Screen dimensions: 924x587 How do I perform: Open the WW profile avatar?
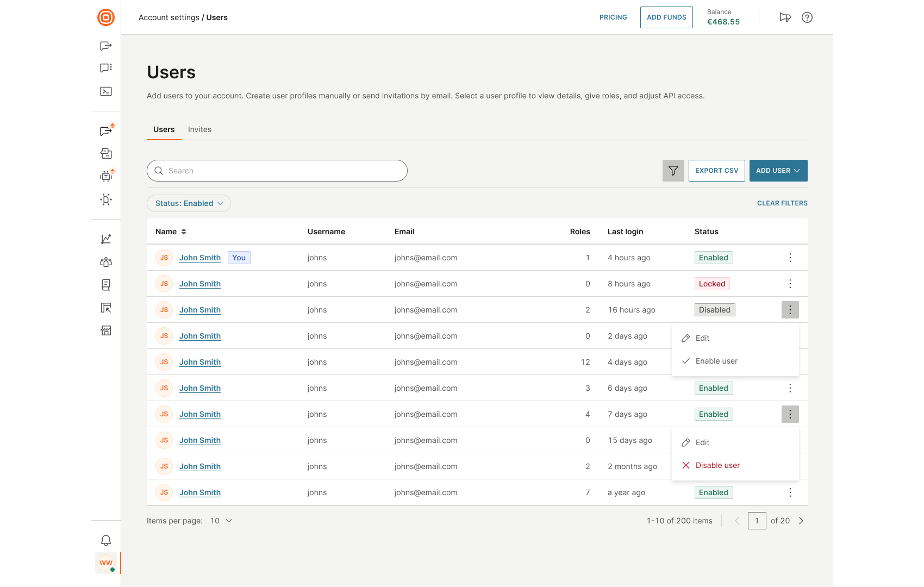pyautogui.click(x=106, y=563)
